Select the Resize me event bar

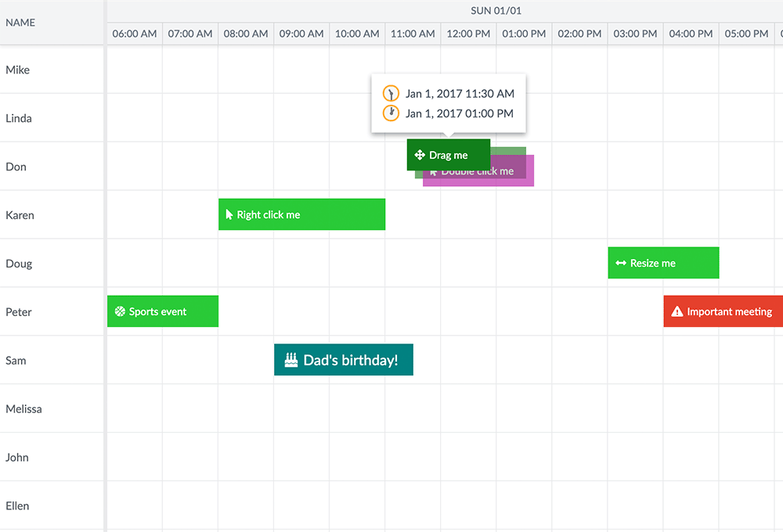coord(663,263)
